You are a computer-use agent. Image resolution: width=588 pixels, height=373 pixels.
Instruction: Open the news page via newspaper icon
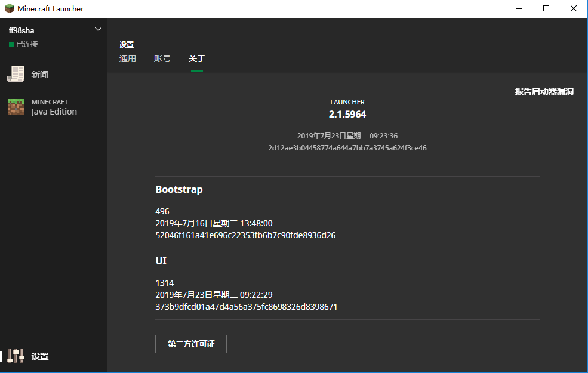pyautogui.click(x=16, y=74)
